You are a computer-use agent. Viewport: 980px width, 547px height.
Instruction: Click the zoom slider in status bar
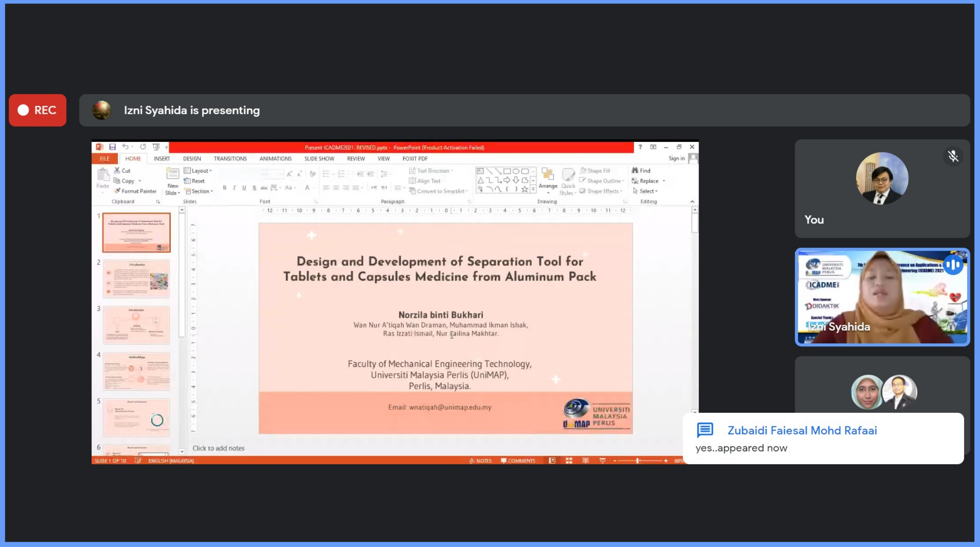click(638, 461)
